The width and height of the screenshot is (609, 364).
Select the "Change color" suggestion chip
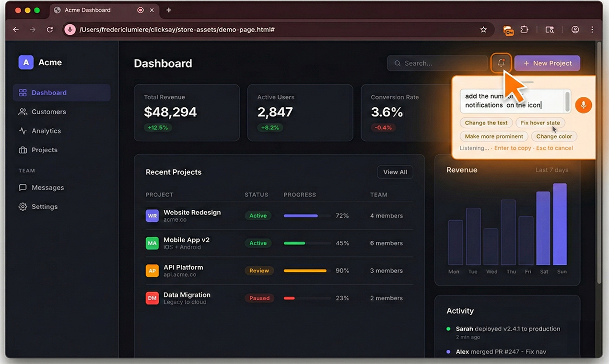[554, 136]
